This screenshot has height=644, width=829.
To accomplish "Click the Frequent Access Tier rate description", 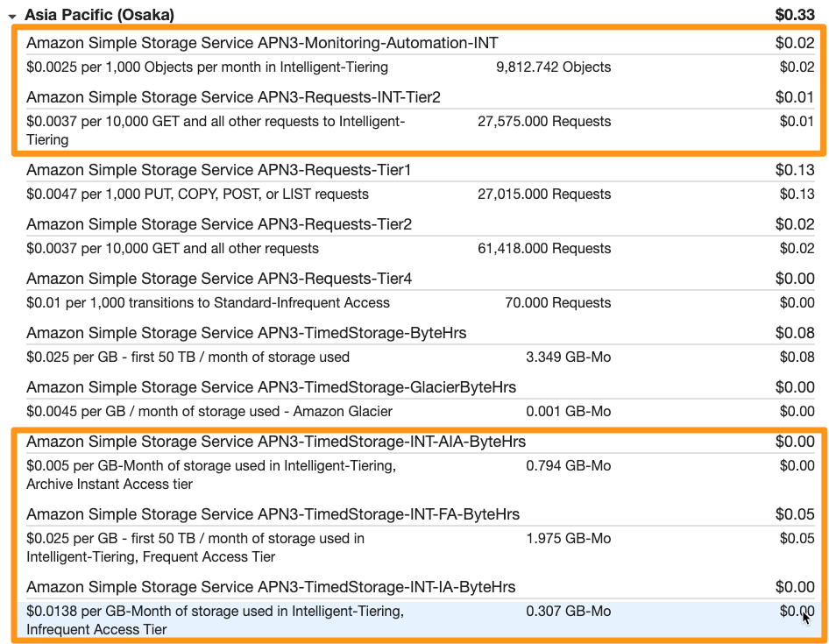I will pos(195,548).
